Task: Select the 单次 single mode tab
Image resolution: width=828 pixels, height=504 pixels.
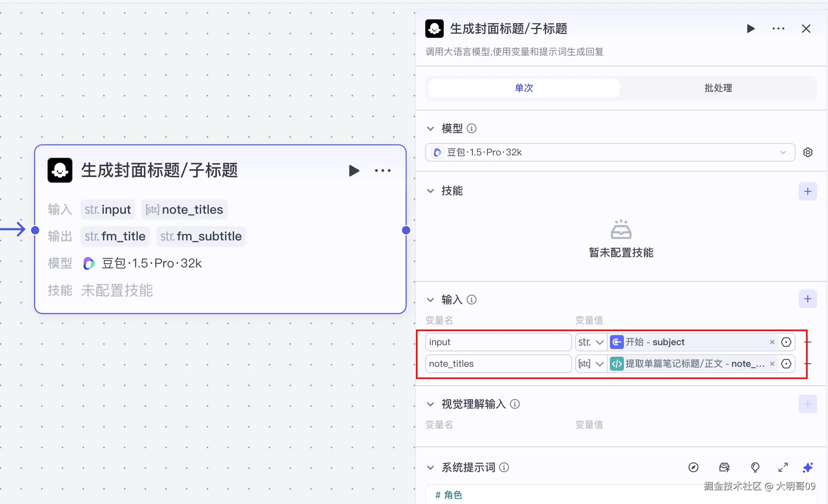Action: point(524,88)
